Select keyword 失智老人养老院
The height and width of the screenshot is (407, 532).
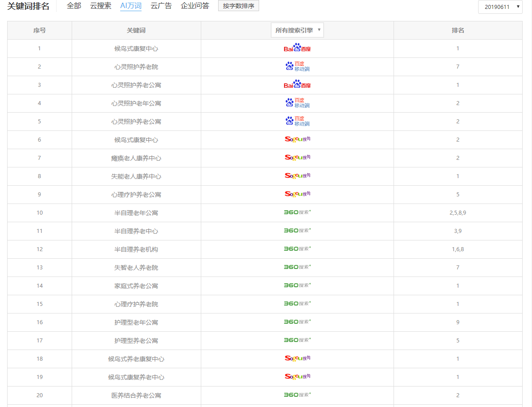tap(136, 268)
